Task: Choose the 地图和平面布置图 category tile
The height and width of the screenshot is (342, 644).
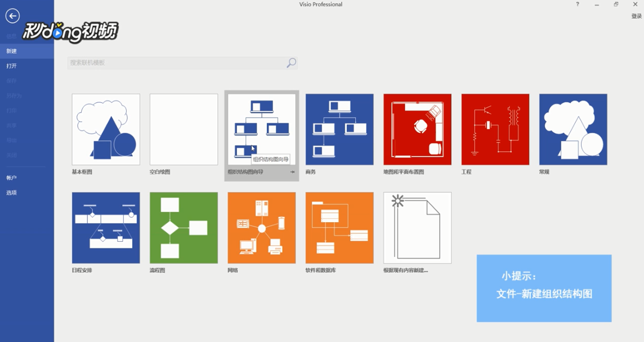Action: tap(417, 129)
